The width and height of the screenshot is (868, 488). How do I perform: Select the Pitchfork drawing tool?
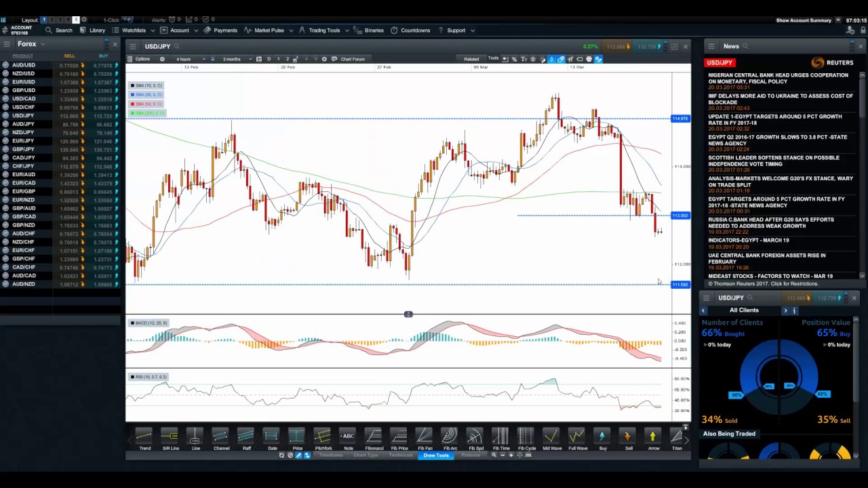[323, 439]
